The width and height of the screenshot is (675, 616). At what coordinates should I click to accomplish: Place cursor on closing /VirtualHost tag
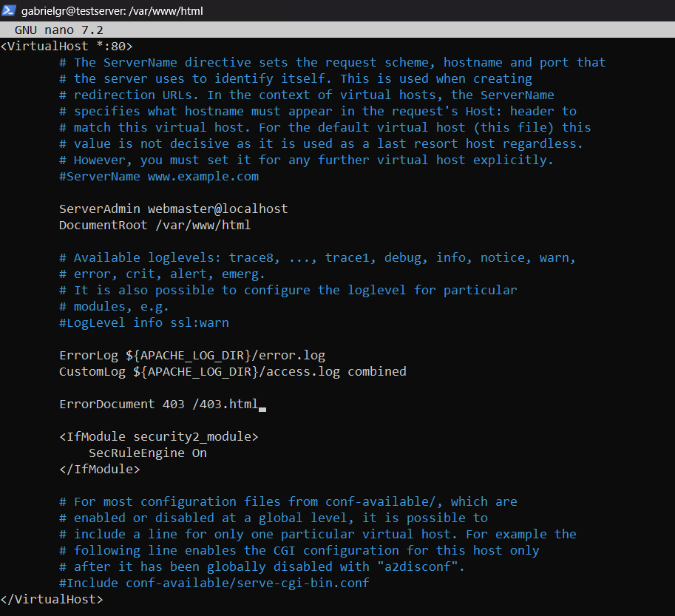[52, 599]
